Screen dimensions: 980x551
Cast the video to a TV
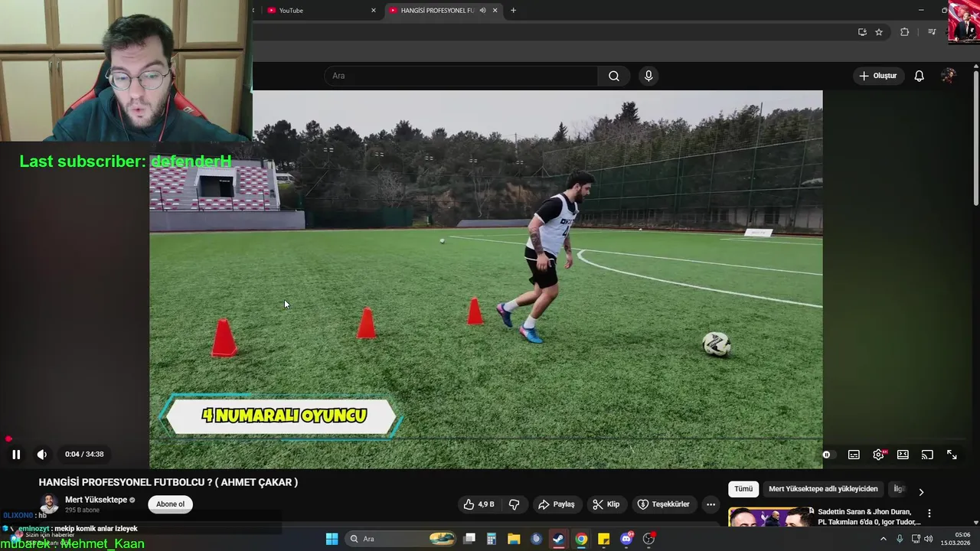(x=927, y=455)
